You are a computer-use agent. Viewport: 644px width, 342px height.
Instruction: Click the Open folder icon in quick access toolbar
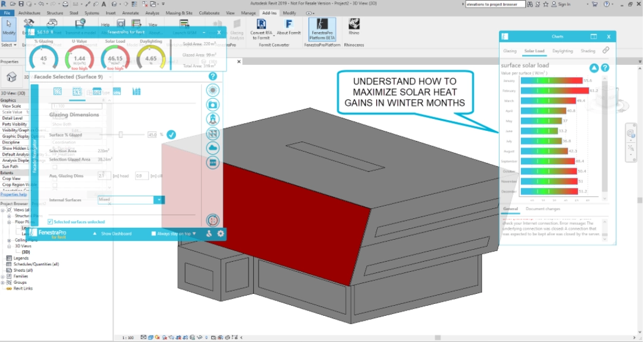12,4
